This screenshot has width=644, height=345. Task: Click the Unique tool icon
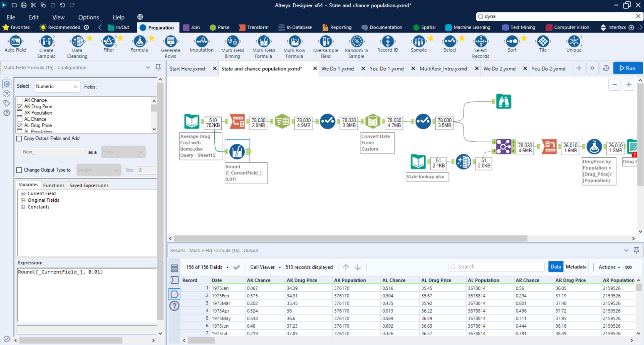(x=574, y=42)
